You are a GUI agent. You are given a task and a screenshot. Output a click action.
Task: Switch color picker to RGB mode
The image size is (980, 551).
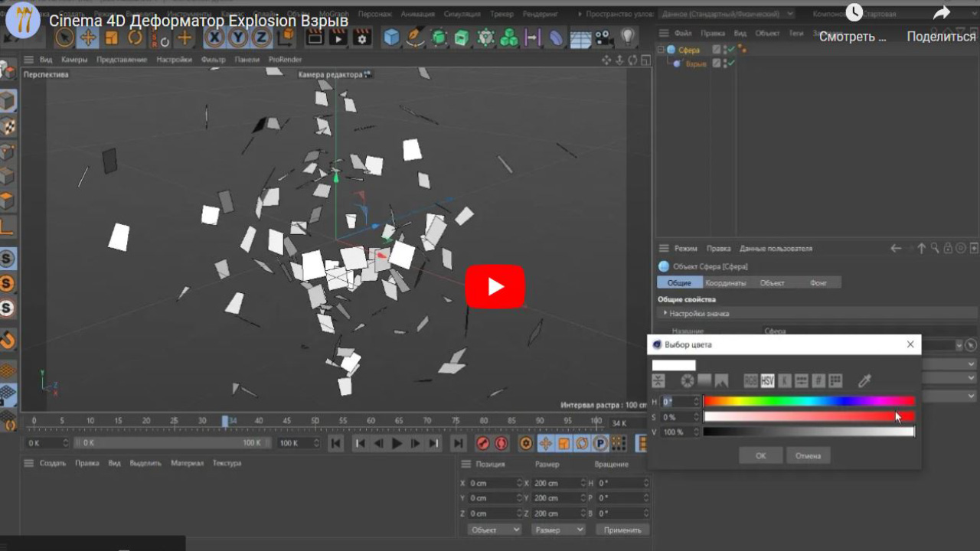coord(750,380)
